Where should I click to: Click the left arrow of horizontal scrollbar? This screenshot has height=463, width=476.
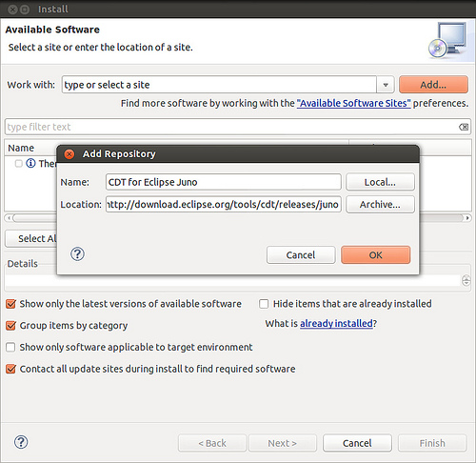[9, 218]
